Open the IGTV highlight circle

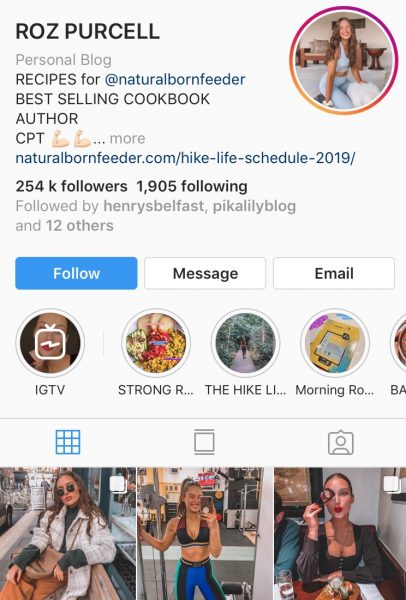(50, 343)
